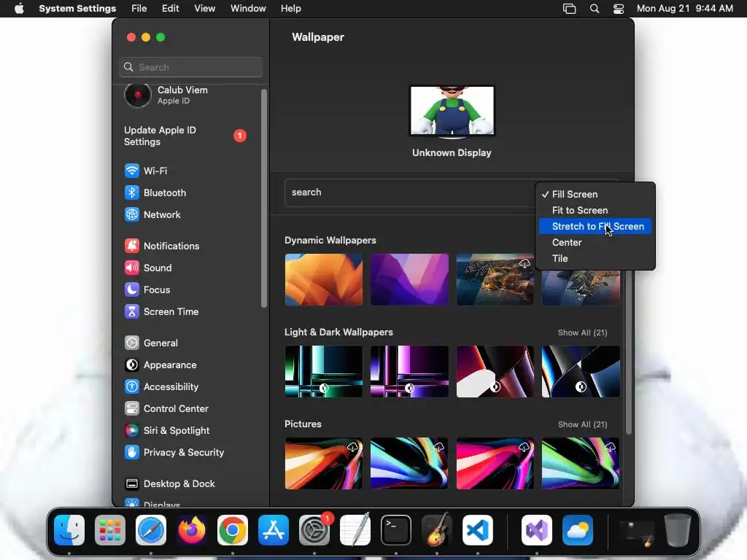Select Stretch to Fill Screen
The image size is (747, 560).
pyautogui.click(x=595, y=226)
